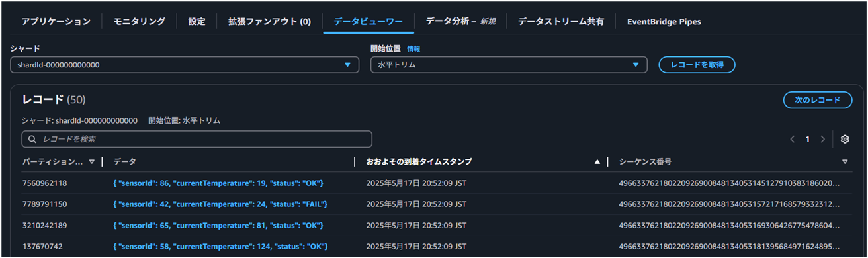The image size is (868, 258).
Task: Select partition key 7560962118
Action: [x=44, y=183]
